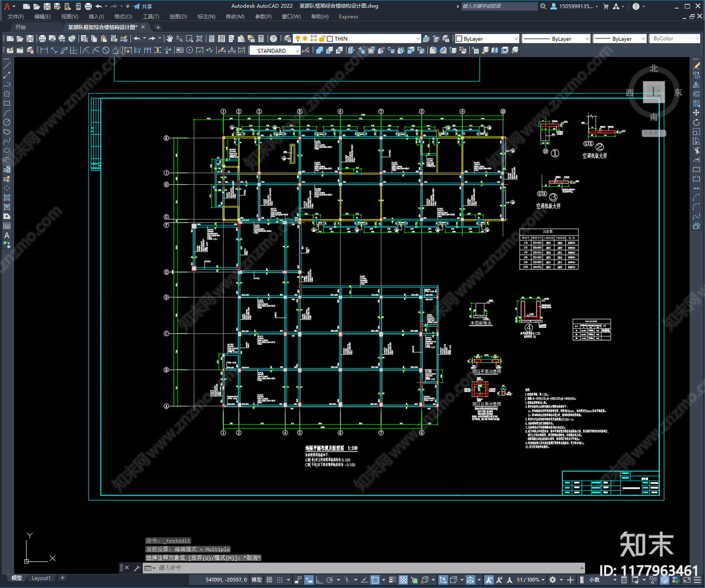
Task: Open the 文件(F) menu
Action: tap(16, 17)
